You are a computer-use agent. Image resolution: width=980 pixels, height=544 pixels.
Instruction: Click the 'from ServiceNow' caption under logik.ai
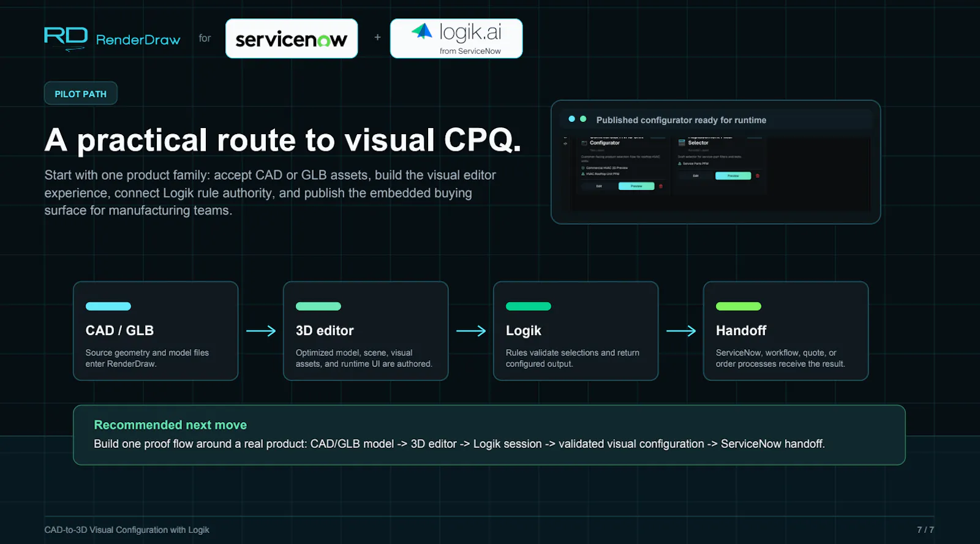point(470,51)
